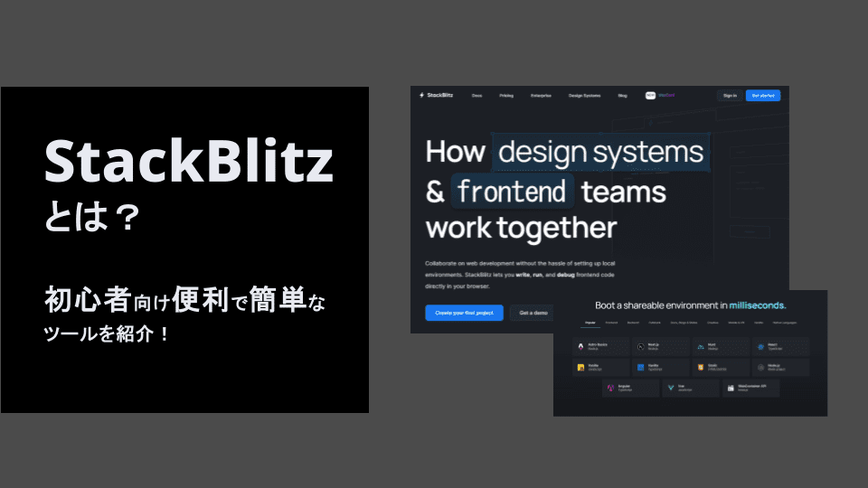This screenshot has height=488, width=868.
Task: Go to the Pricing page
Action: point(506,95)
